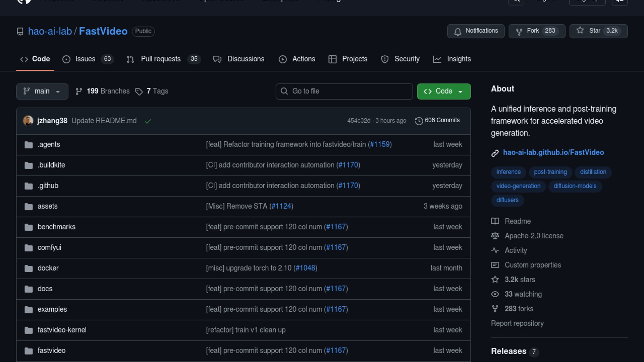Open the Apache-2.0 license link
This screenshot has width=644, height=362.
coord(534,236)
